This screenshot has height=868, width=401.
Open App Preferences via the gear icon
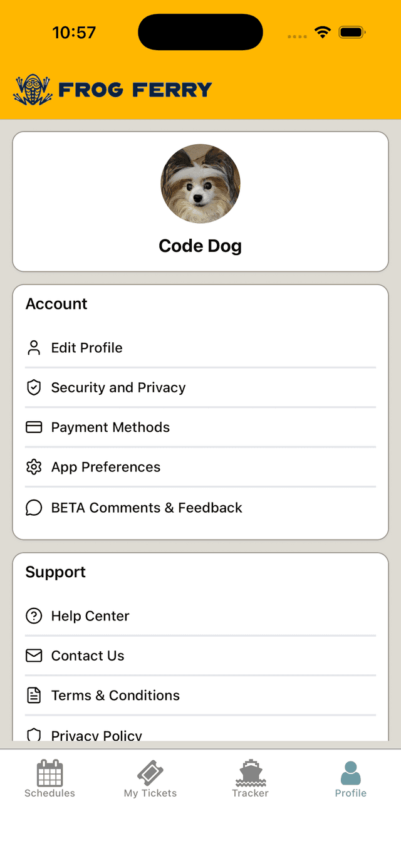33,467
